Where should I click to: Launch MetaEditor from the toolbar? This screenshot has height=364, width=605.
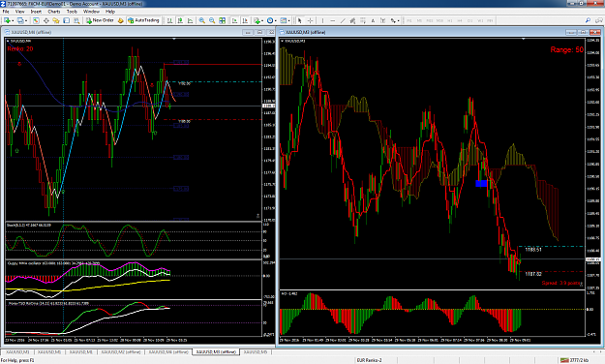[120, 20]
